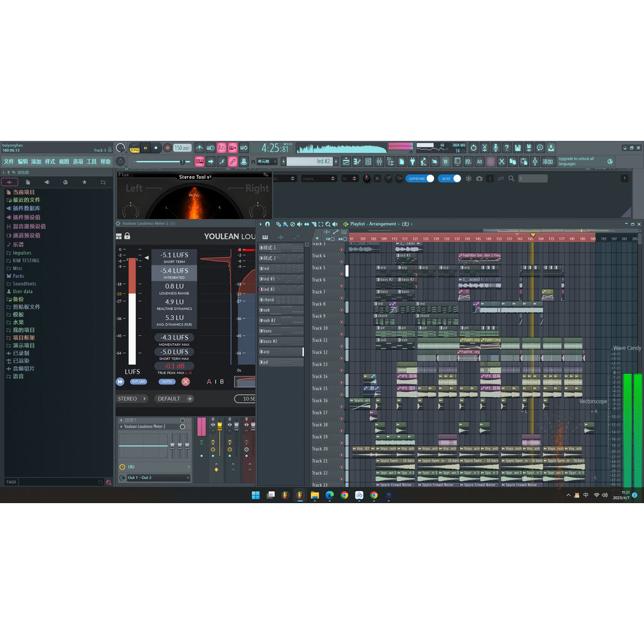The width and height of the screenshot is (644, 644).
Task: Open the Windows Start button
Action: 255,496
